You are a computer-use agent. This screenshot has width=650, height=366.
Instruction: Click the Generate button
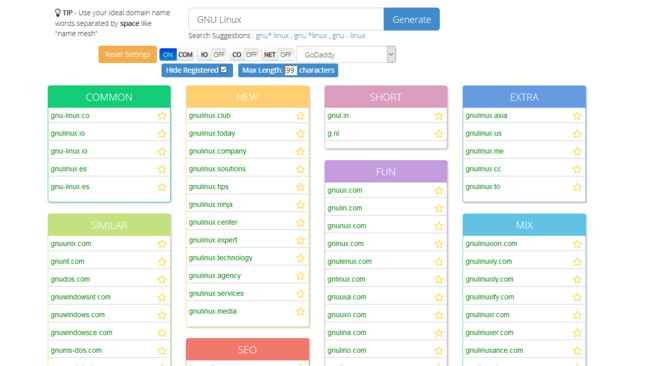click(x=412, y=19)
